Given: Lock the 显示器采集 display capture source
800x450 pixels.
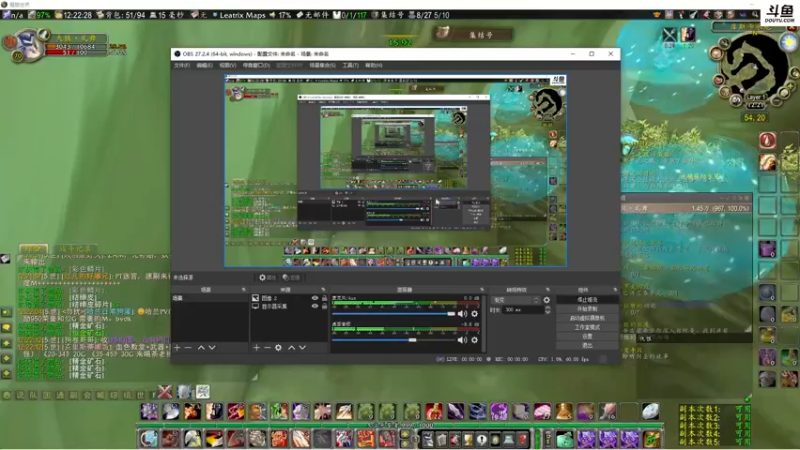Looking at the screenshot, I should [324, 306].
